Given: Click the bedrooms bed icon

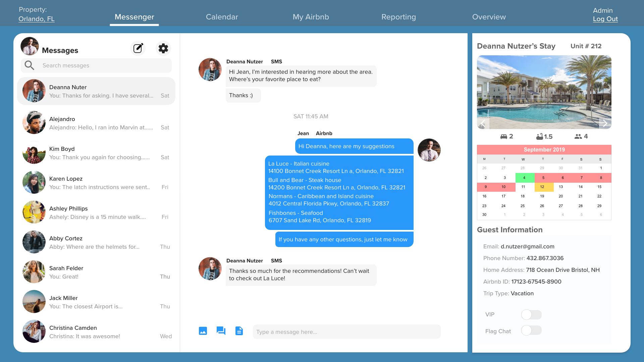Looking at the screenshot, I should point(504,136).
